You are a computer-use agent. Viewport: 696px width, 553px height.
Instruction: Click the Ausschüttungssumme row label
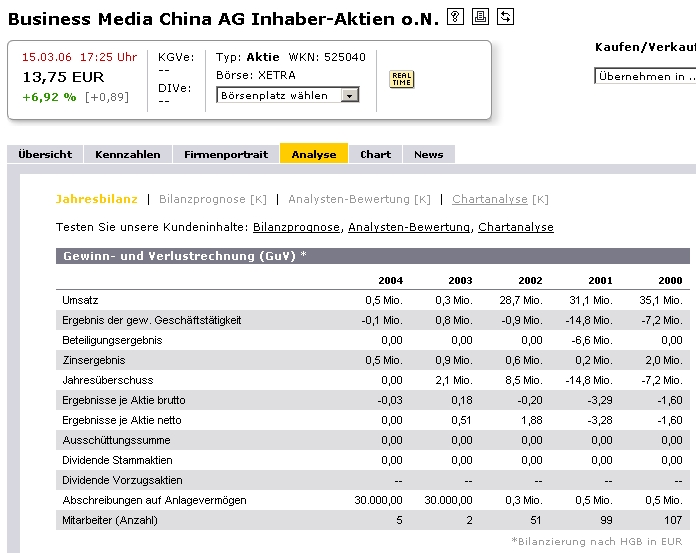[x=116, y=440]
